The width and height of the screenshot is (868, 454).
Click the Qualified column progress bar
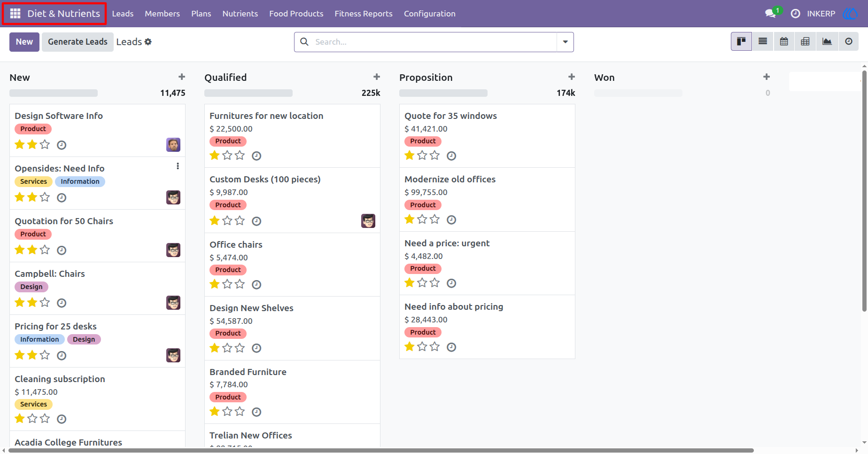tap(248, 93)
